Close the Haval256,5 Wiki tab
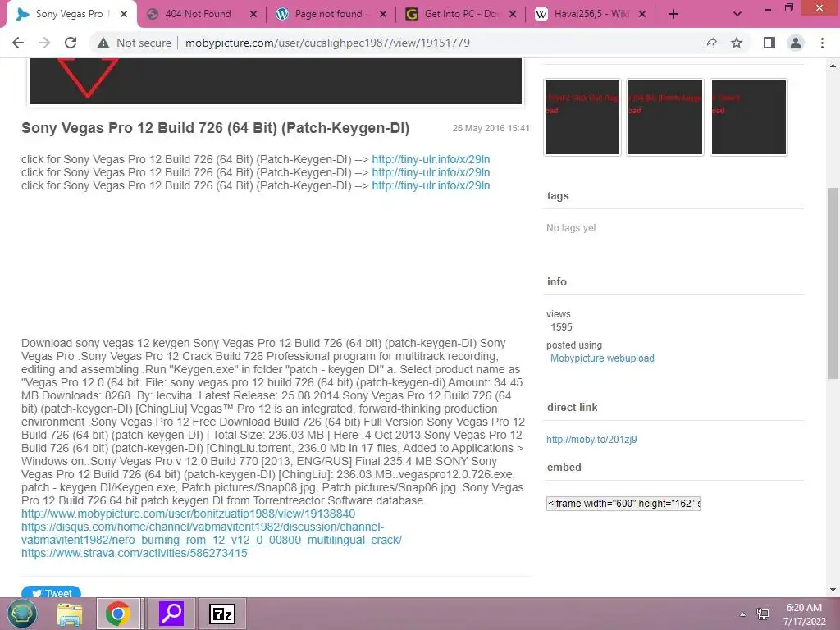Image resolution: width=840 pixels, height=630 pixels. pyautogui.click(x=643, y=14)
